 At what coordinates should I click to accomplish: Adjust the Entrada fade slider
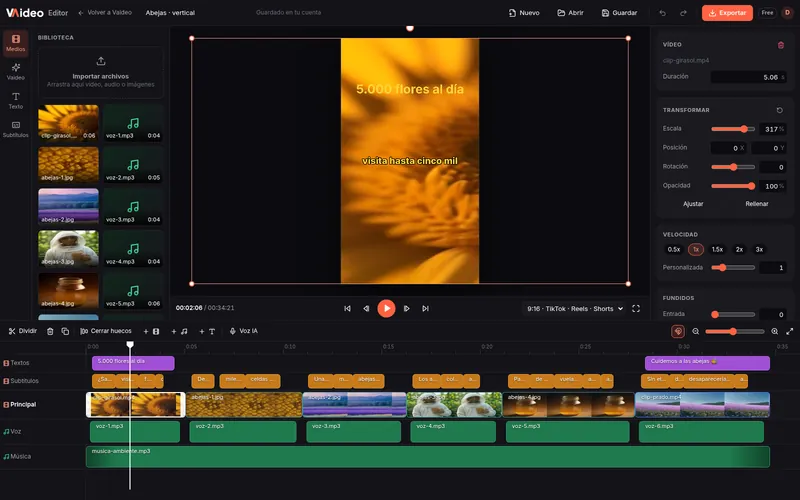pos(733,314)
